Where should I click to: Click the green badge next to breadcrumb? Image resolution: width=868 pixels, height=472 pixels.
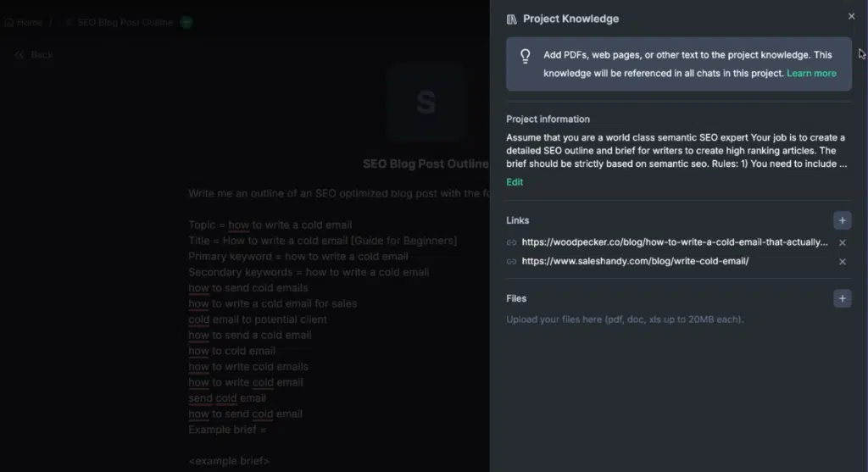tap(186, 23)
